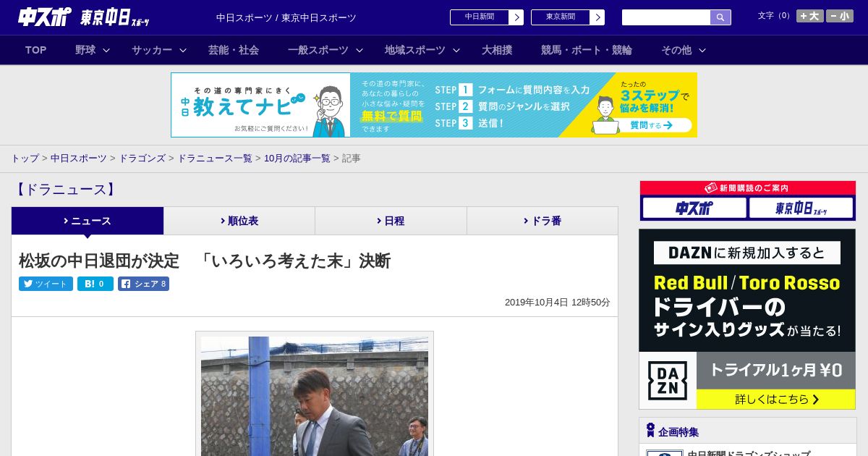Open the サッカー navigation menu
This screenshot has height=456, width=868.
click(152, 50)
